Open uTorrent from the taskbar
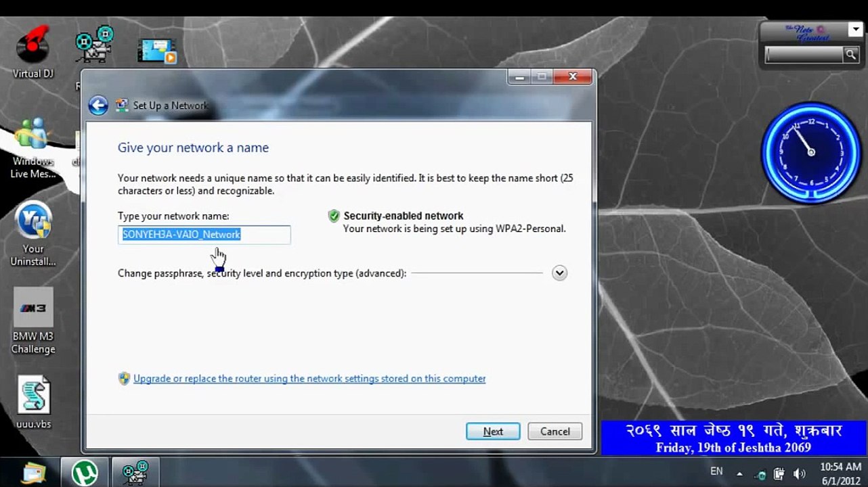Image resolution: width=868 pixels, height=487 pixels. point(84,472)
